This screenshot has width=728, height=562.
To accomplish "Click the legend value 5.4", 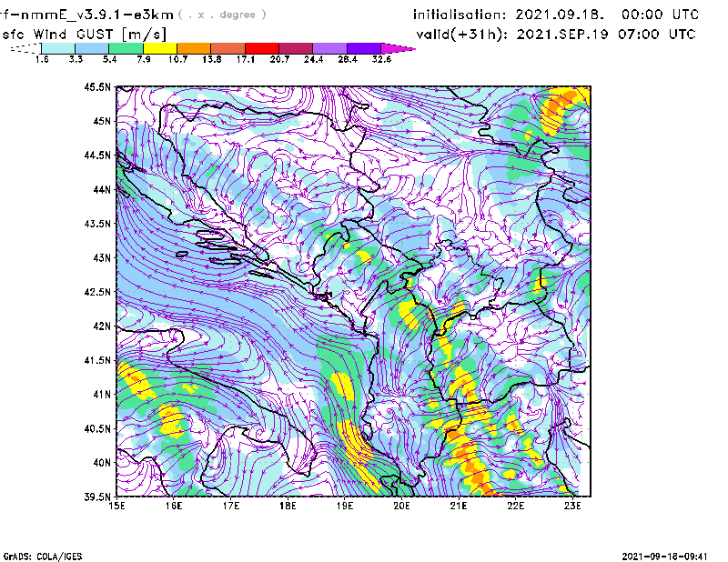I will (109, 59).
